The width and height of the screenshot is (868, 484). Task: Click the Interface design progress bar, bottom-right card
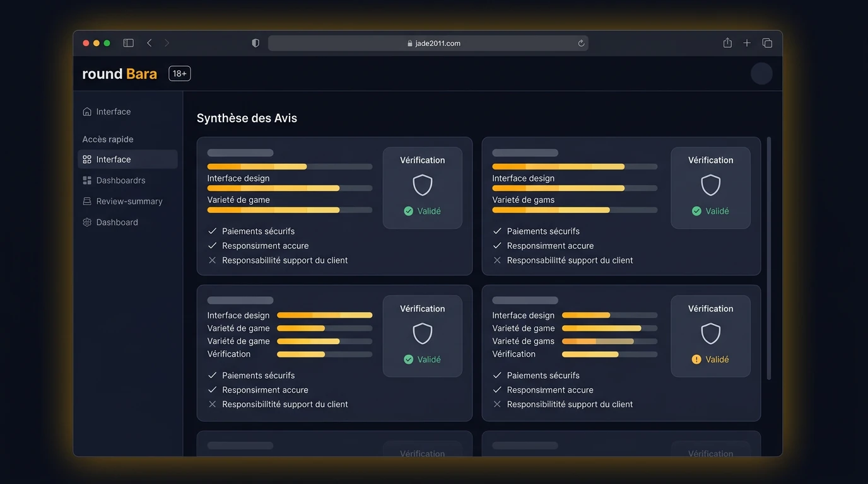pyautogui.click(x=609, y=315)
